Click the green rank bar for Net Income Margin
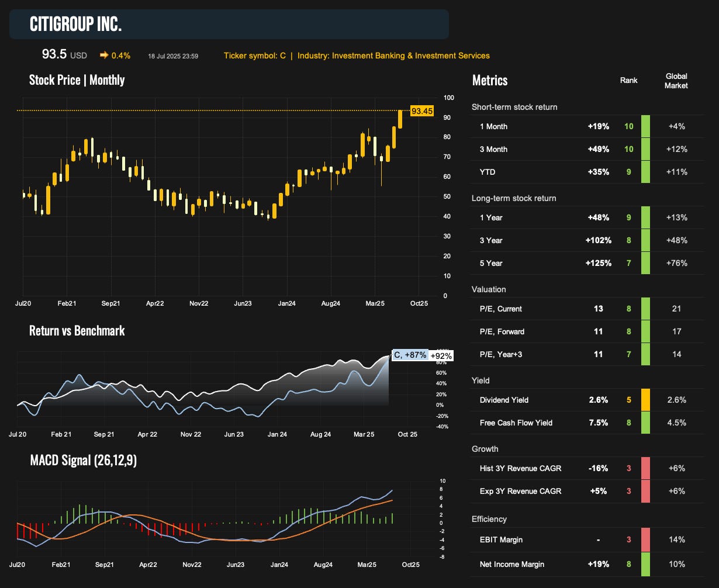 [x=645, y=564]
